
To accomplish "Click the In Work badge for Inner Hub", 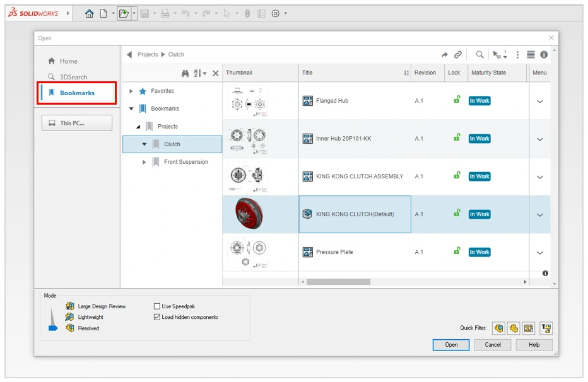I will [479, 139].
